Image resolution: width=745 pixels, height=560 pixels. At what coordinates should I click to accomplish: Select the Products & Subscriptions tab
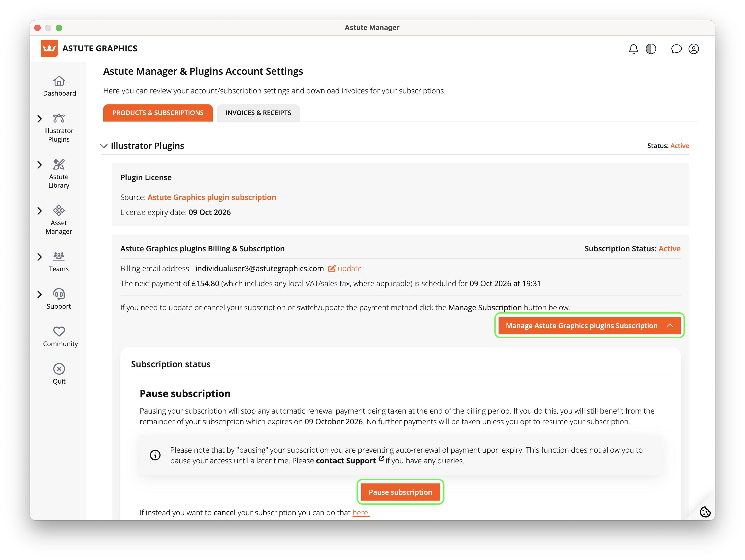click(158, 113)
